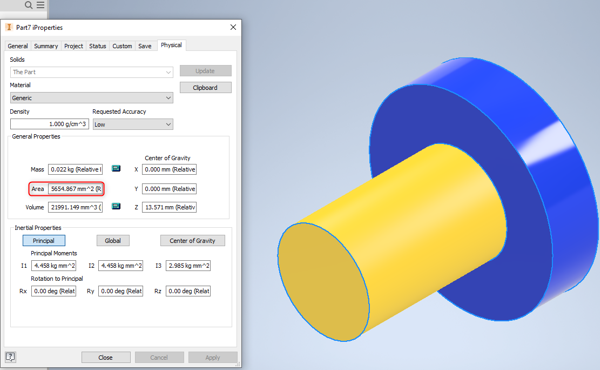
Task: Click the Cancel button
Action: point(159,357)
